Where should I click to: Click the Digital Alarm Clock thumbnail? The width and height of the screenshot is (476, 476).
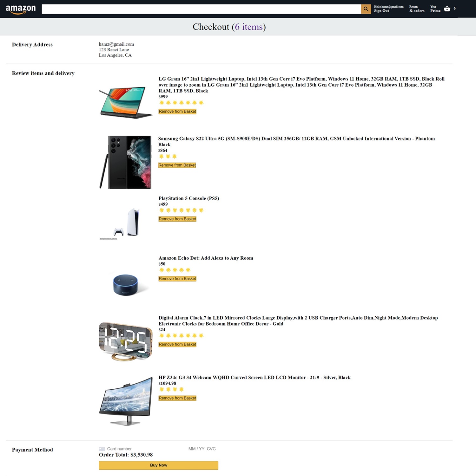(126, 341)
